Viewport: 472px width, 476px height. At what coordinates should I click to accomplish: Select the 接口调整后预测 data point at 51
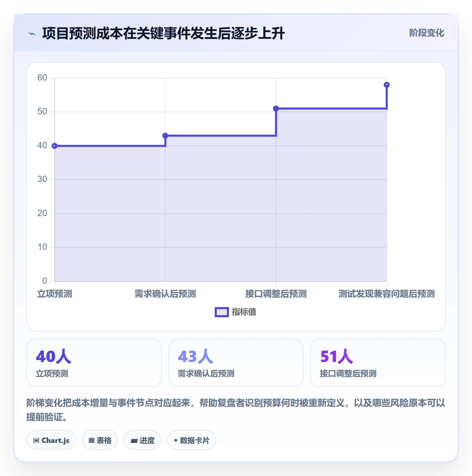click(x=276, y=109)
